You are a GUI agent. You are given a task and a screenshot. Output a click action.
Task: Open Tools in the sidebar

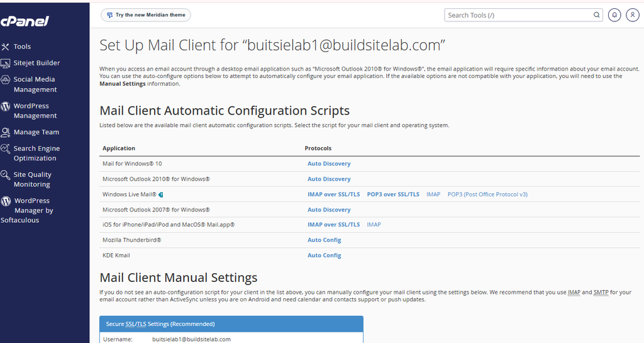tap(22, 47)
